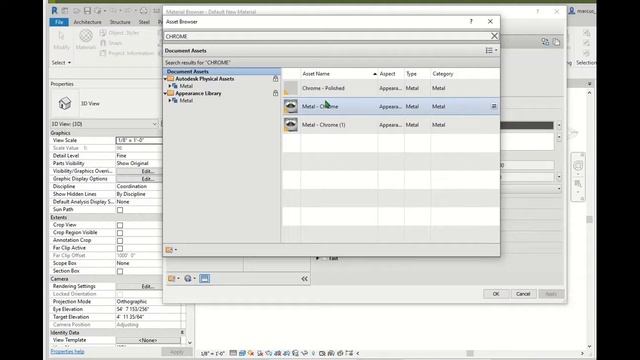Collapse the material editor with double chevron
Viewport: 640px width, 360px height.
[304, 279]
